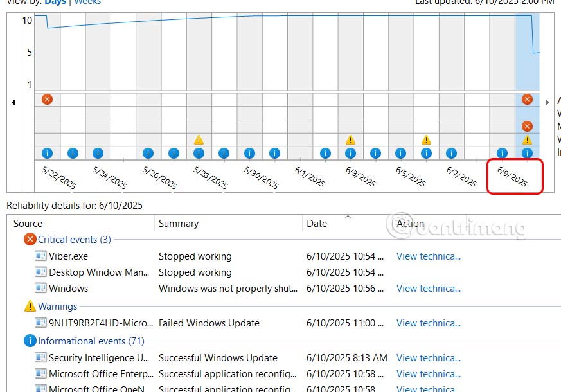Click the warning triangle above 6/5/2025

click(425, 139)
